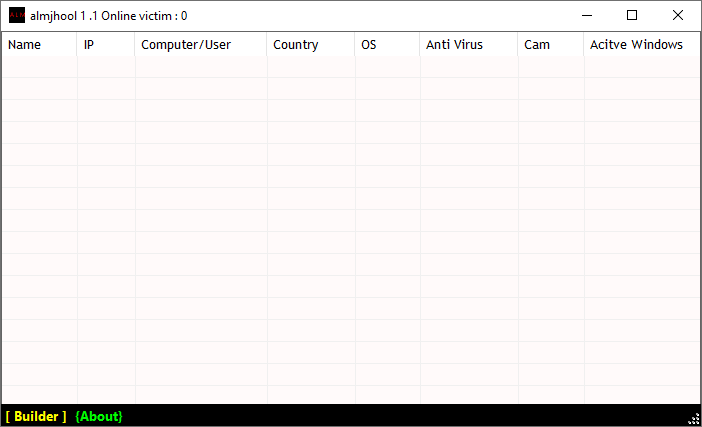The image size is (702, 427).
Task: Click the almjhool app icon in title bar
Action: pyautogui.click(x=16, y=16)
